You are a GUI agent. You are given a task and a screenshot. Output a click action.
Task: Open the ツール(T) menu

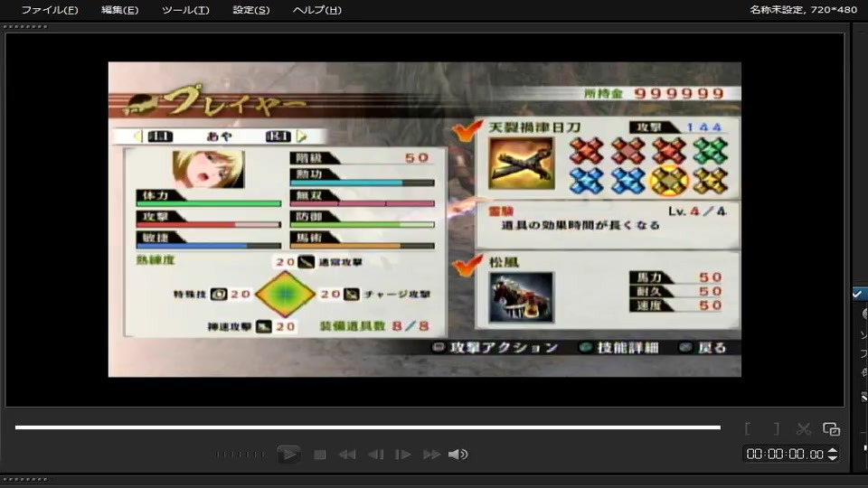point(185,10)
